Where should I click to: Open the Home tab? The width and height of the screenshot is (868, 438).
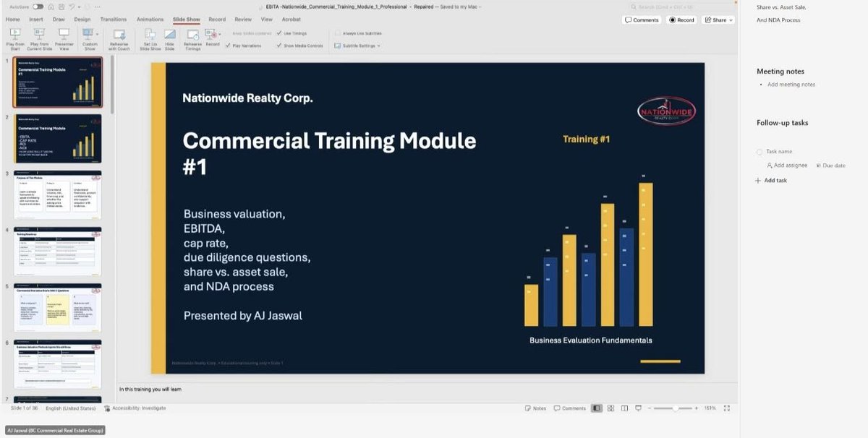[x=13, y=20]
